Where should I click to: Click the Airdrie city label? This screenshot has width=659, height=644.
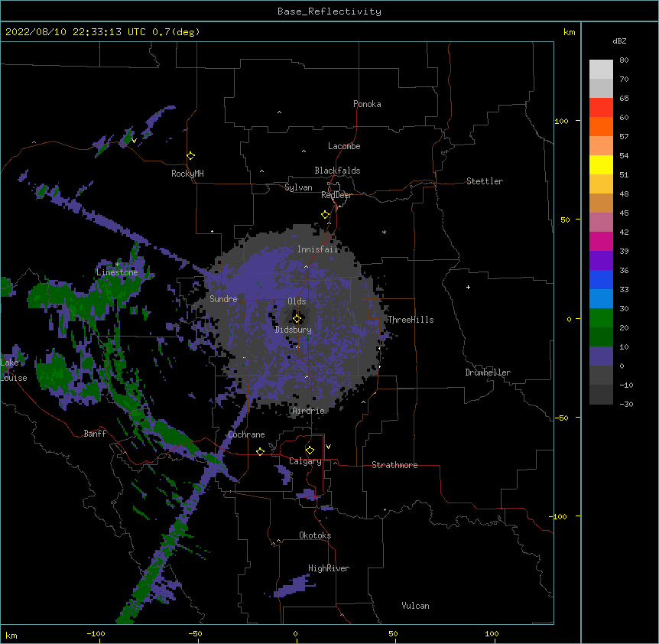309,411
